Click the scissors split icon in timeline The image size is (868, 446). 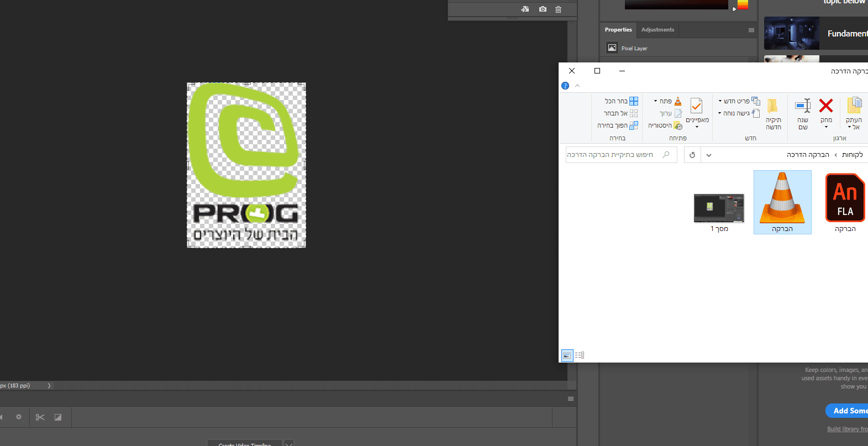[x=40, y=417]
